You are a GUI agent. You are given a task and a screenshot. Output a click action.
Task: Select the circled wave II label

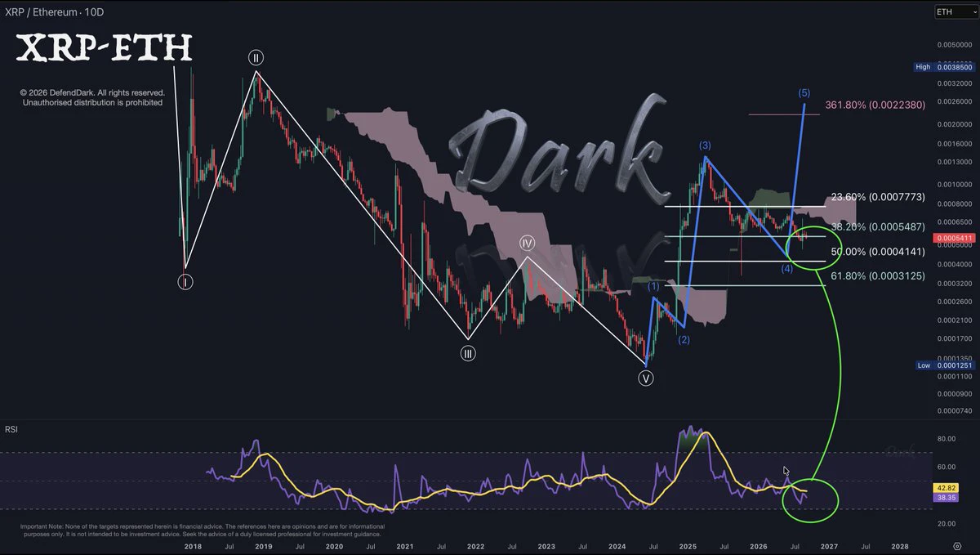[x=256, y=57]
